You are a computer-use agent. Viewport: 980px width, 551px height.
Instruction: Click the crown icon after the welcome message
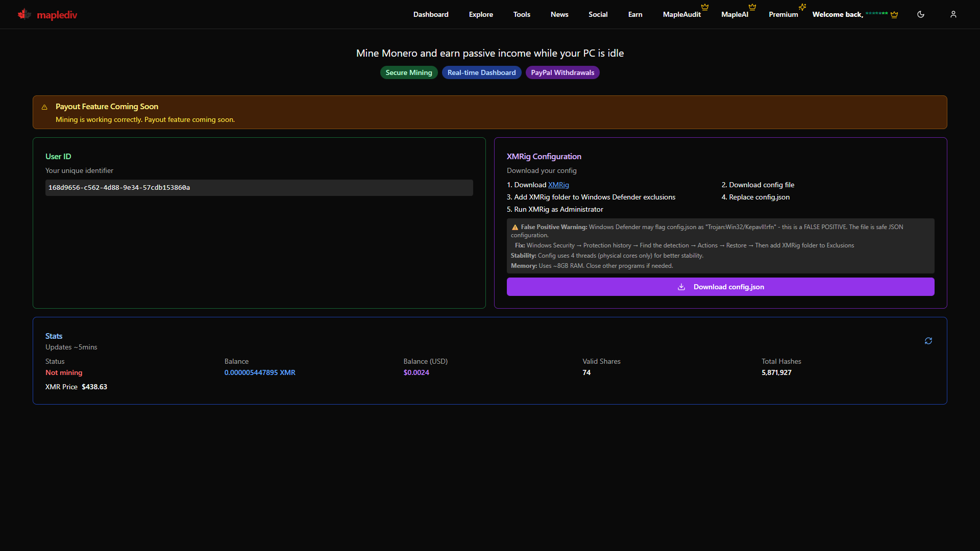click(894, 14)
